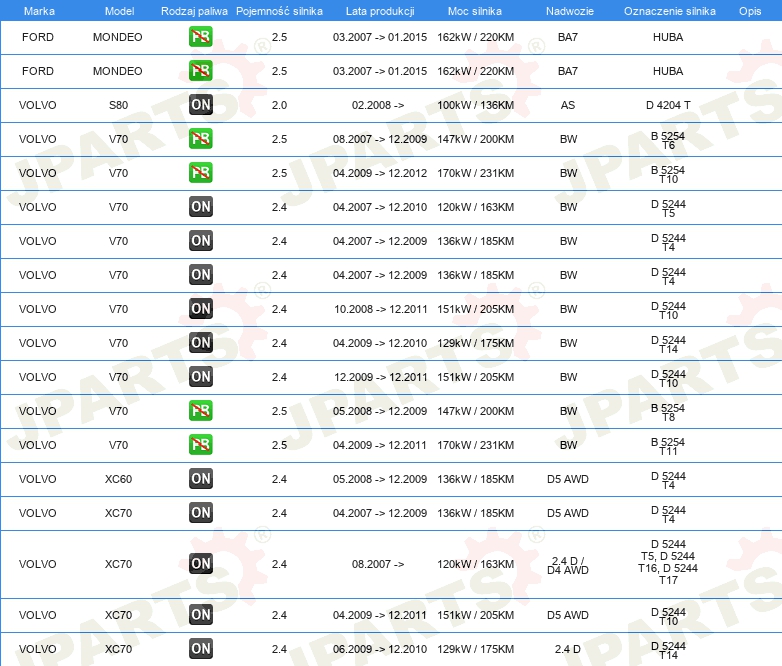Click the Model column header

(119, 11)
